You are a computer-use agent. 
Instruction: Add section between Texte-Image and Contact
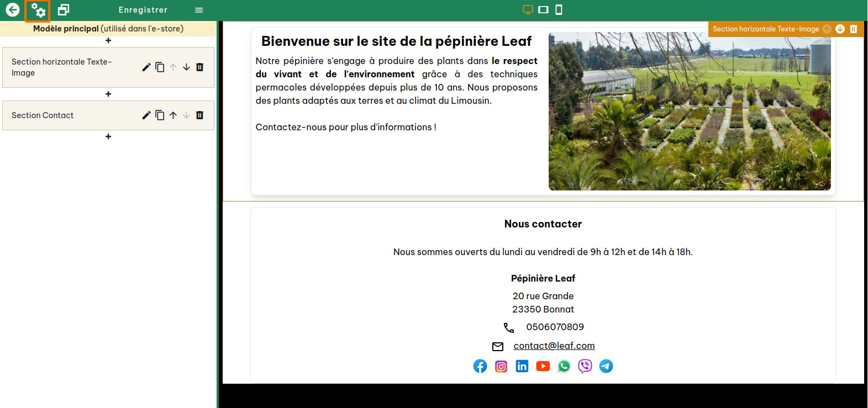click(x=108, y=94)
